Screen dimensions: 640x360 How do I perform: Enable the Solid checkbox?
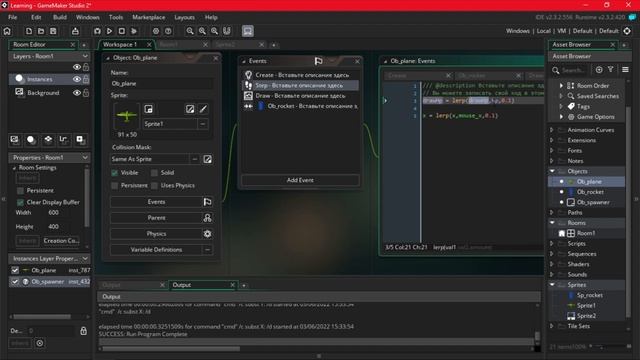(x=154, y=173)
